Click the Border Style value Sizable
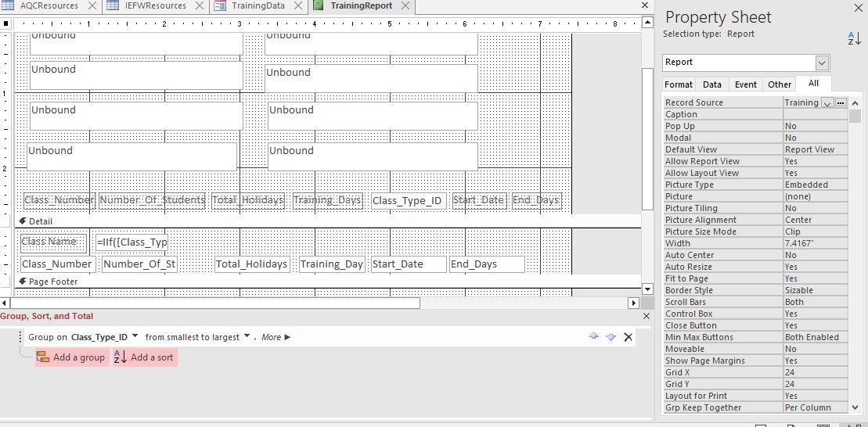Image resolution: width=868 pixels, height=427 pixels. 815,290
